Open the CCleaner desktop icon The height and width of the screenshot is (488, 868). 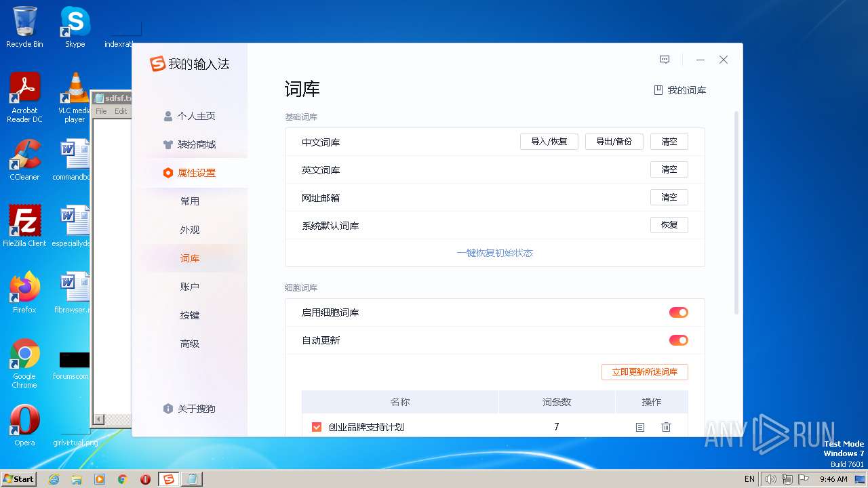(x=24, y=160)
